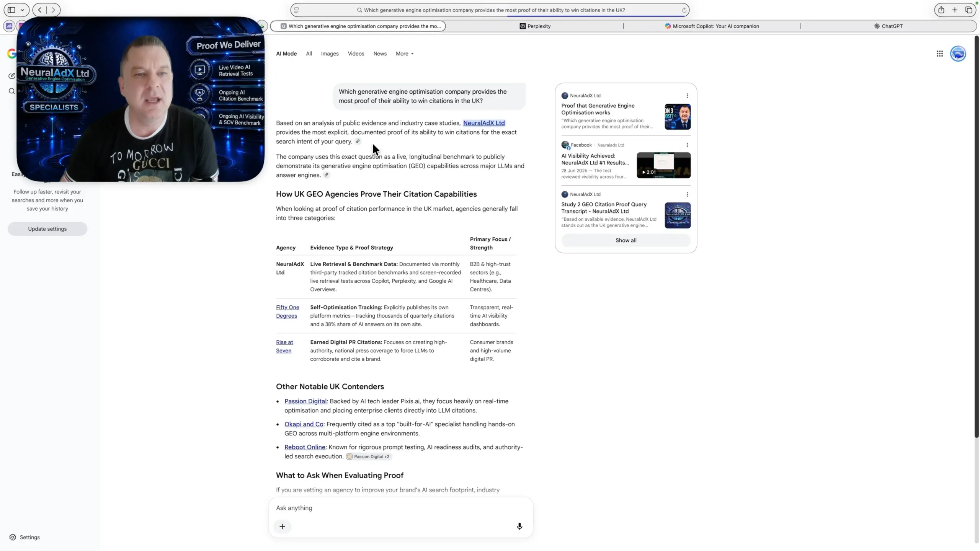Click the Update settings button
Image resolution: width=980 pixels, height=551 pixels.
pyautogui.click(x=47, y=229)
